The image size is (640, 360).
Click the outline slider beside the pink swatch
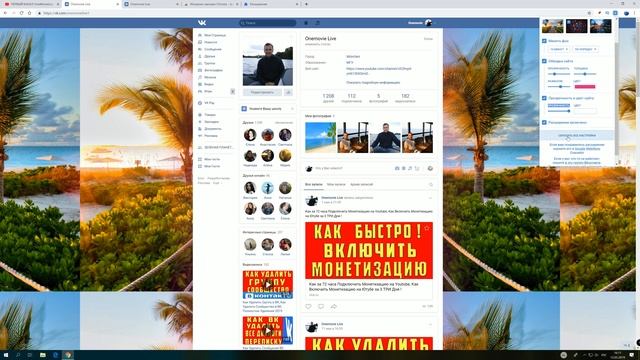click(x=559, y=87)
